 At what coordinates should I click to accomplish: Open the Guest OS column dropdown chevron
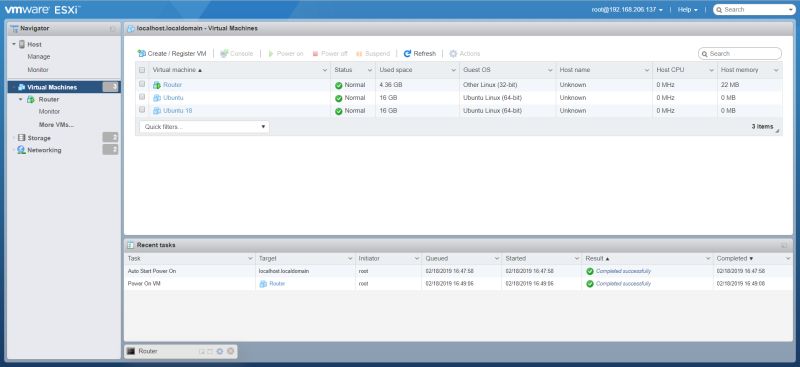coord(550,70)
